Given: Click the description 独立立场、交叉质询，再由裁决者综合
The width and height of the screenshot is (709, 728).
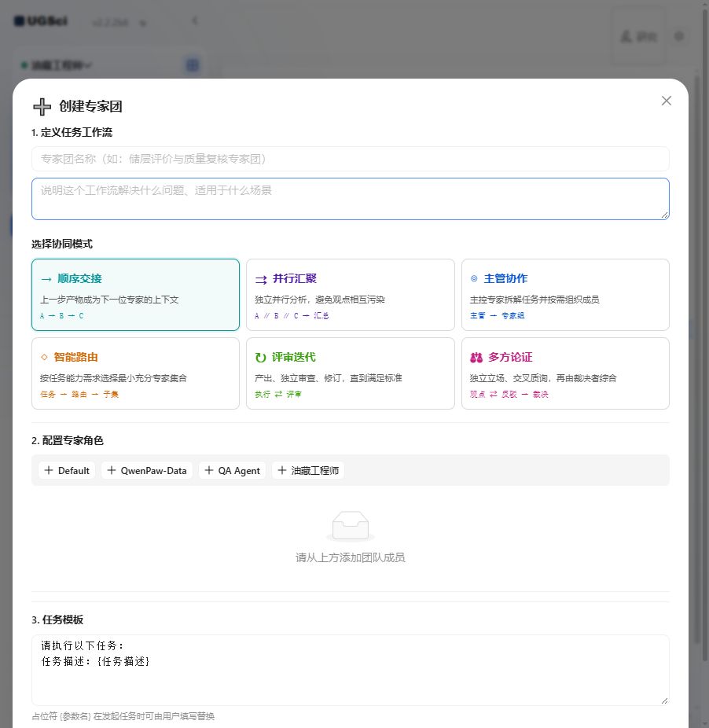Looking at the screenshot, I should pos(543,378).
